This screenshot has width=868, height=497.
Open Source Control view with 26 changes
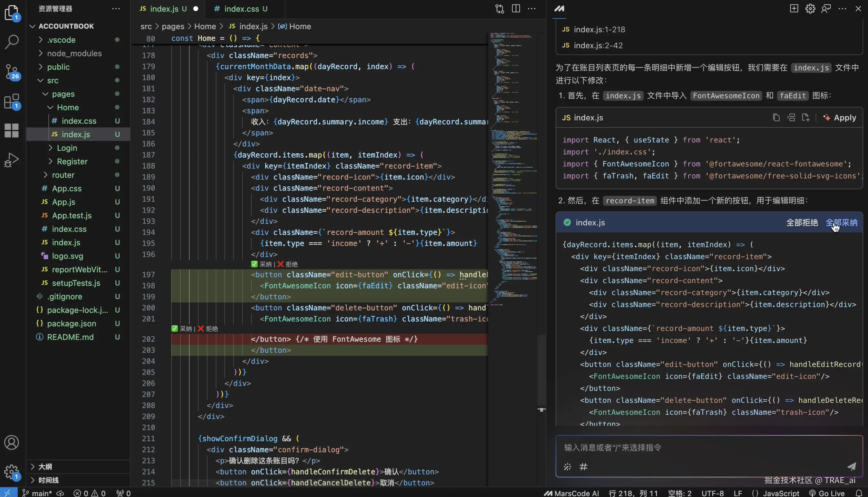point(12,72)
